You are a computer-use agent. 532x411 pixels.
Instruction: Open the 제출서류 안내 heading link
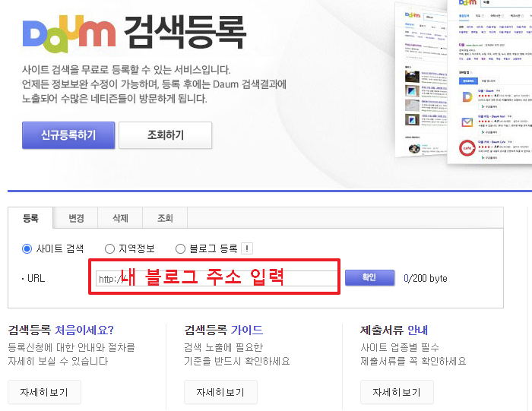(x=394, y=330)
